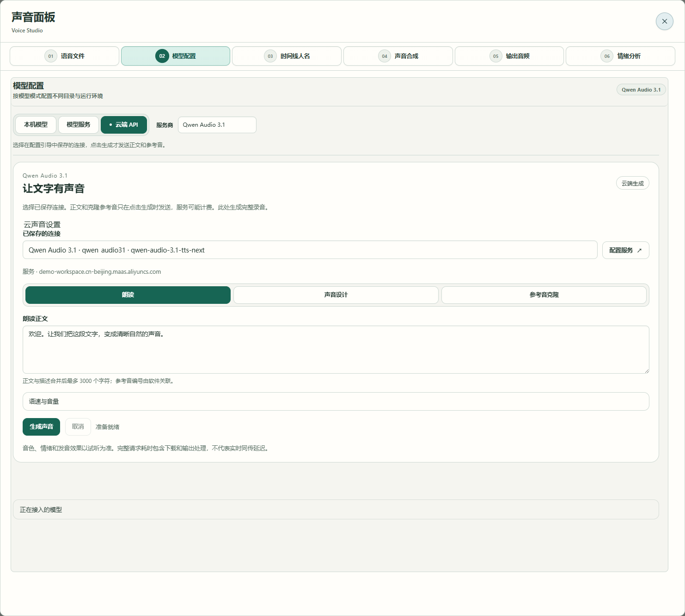Open the 服务商 provider dropdown
Screen dimensions: 685x616
[217, 125]
